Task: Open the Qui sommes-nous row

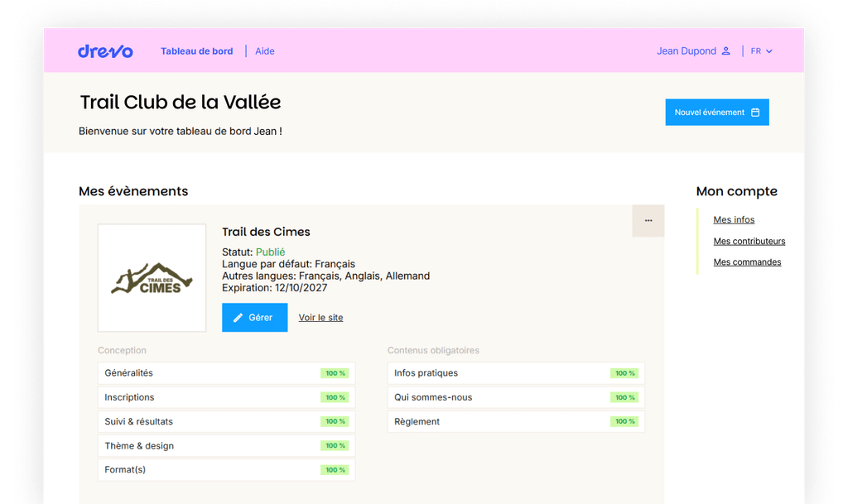Action: [x=516, y=397]
